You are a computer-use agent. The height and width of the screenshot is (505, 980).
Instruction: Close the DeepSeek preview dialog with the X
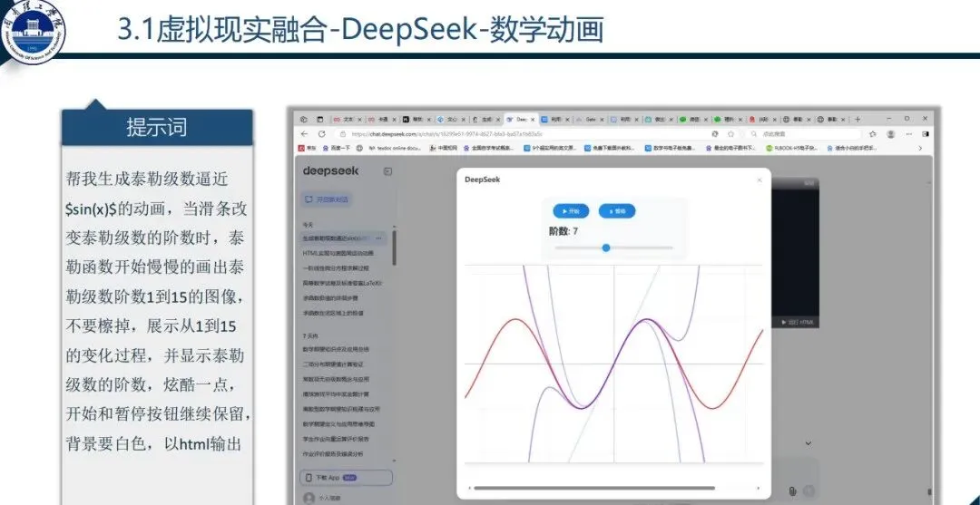(759, 180)
